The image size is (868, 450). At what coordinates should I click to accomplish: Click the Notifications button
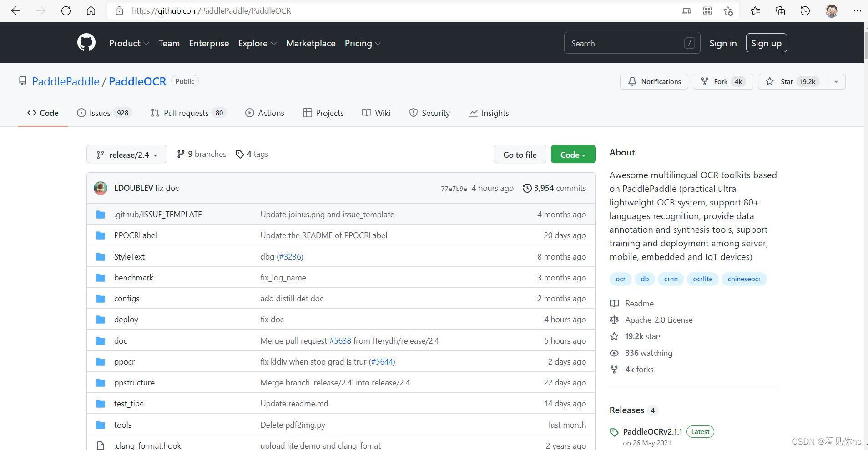tap(654, 82)
